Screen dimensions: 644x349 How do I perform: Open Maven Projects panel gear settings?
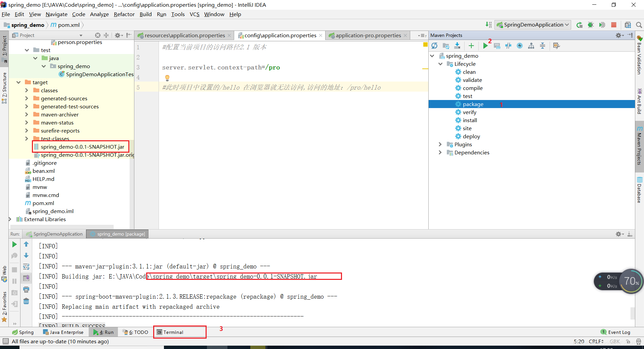pyautogui.click(x=619, y=35)
